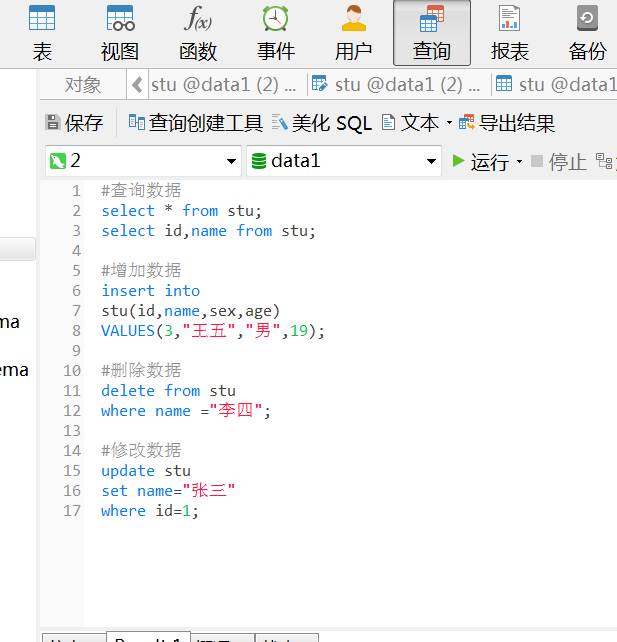This screenshot has height=642, width=617.
Task: Open the 函数 (Function) toolbar icon
Action: coord(198,34)
